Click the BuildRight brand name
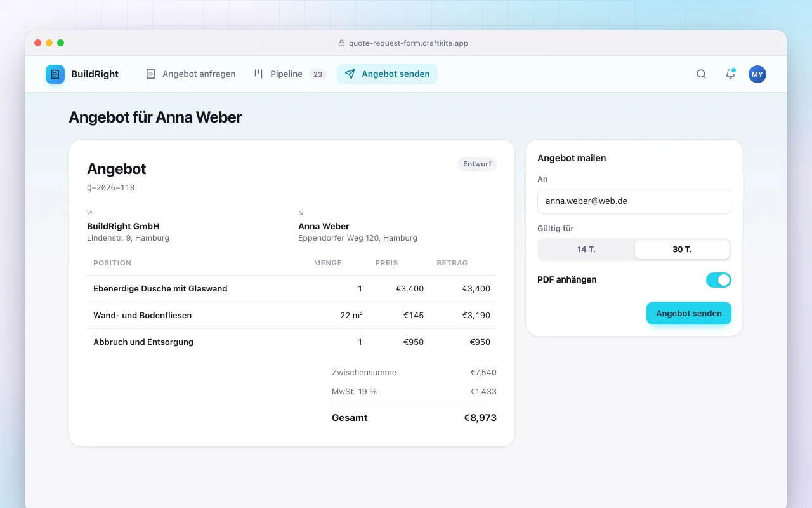Viewport: 812px width, 508px height. 95,74
